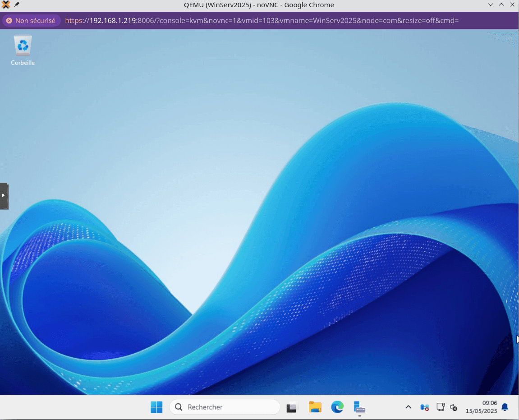Click the Rechercher search box
The image size is (519, 420).
225,407
